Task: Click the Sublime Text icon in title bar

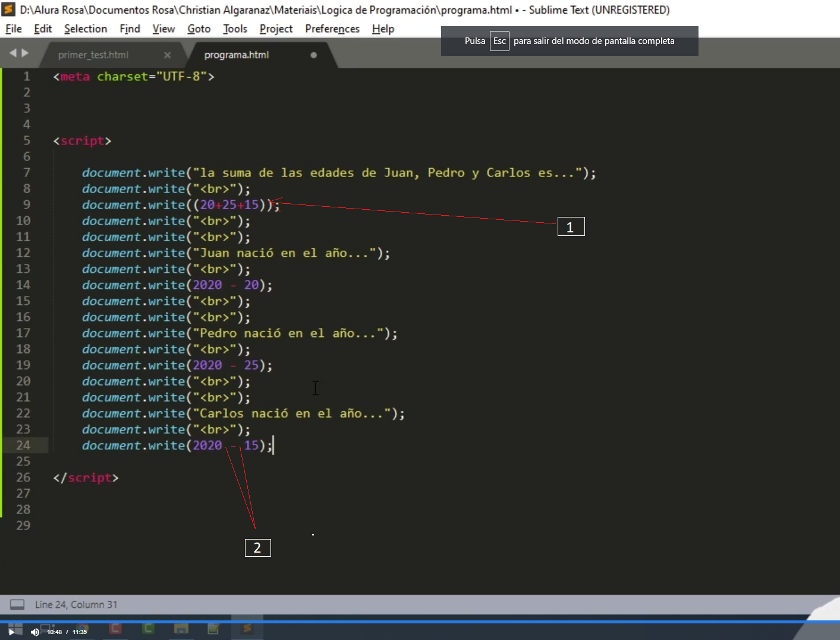Action: click(x=8, y=10)
